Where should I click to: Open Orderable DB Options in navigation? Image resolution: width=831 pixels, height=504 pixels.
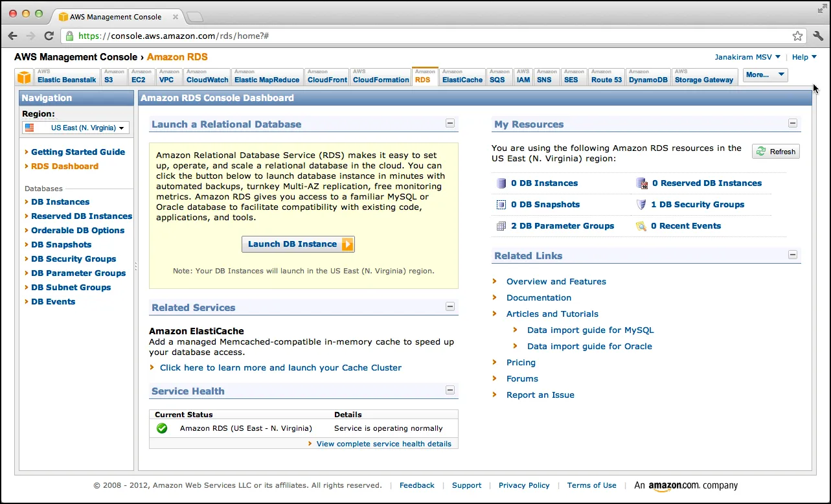tap(78, 230)
